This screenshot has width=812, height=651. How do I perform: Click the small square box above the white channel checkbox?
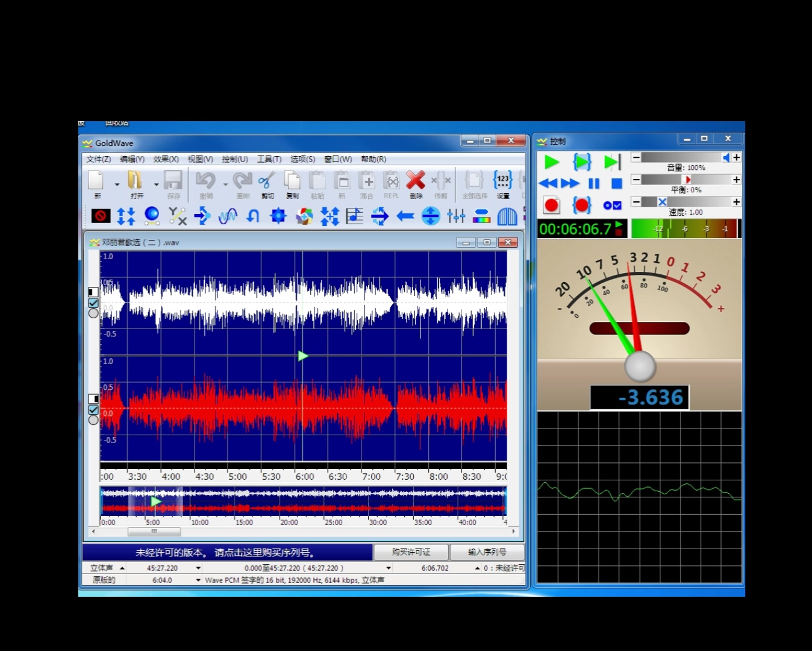point(93,292)
